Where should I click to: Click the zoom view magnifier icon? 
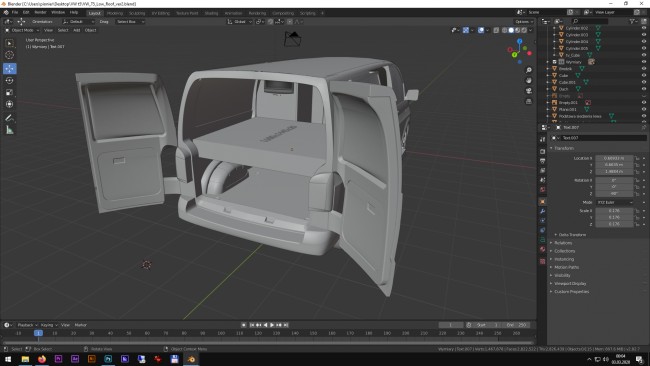coord(529,70)
